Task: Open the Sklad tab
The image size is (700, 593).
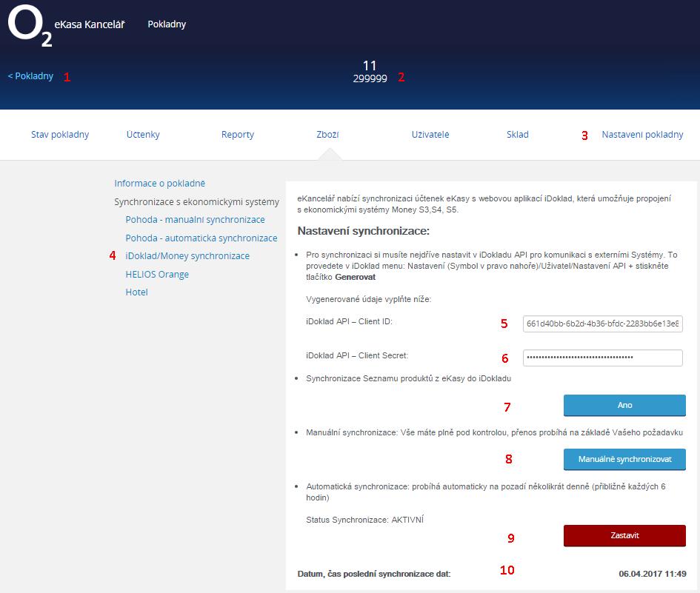Action: coord(518,134)
